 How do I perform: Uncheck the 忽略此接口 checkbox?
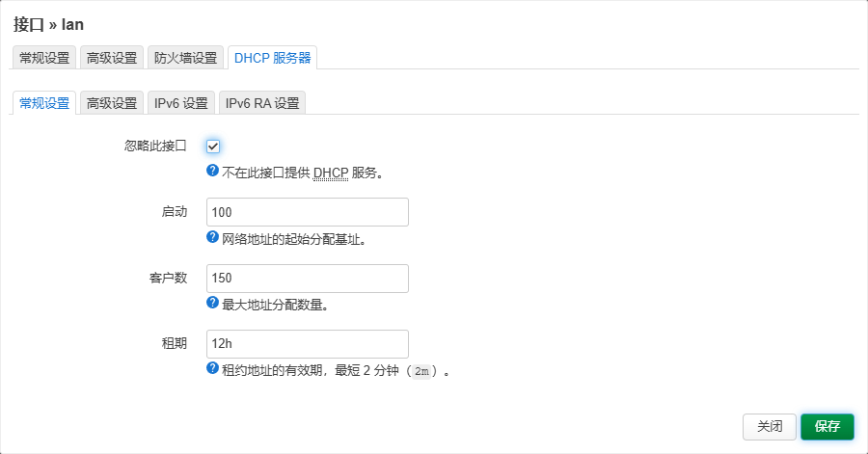point(213,146)
